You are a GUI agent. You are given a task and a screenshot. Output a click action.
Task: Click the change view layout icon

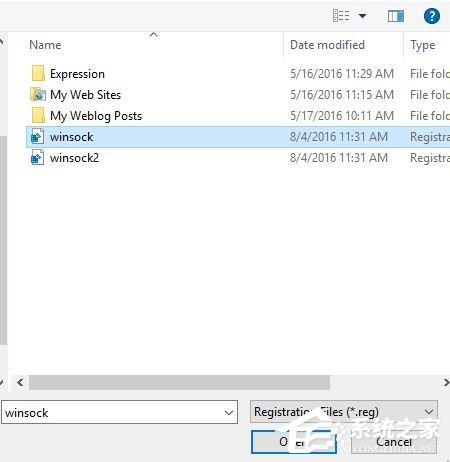point(341,16)
